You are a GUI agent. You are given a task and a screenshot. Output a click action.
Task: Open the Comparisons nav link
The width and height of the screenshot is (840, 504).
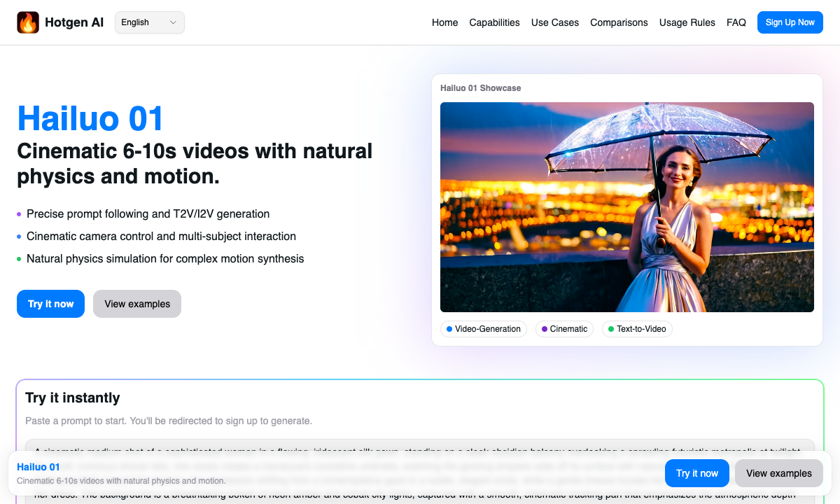tap(619, 22)
